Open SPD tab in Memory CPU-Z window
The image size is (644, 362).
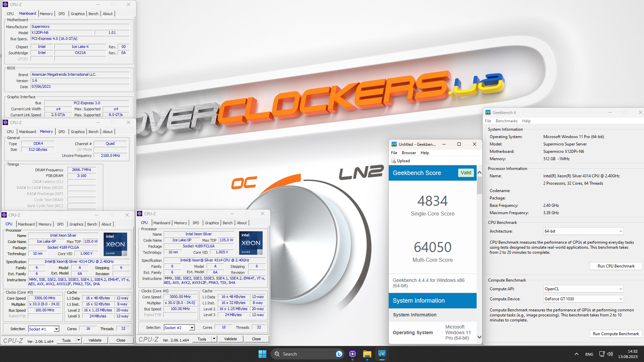[x=62, y=132]
